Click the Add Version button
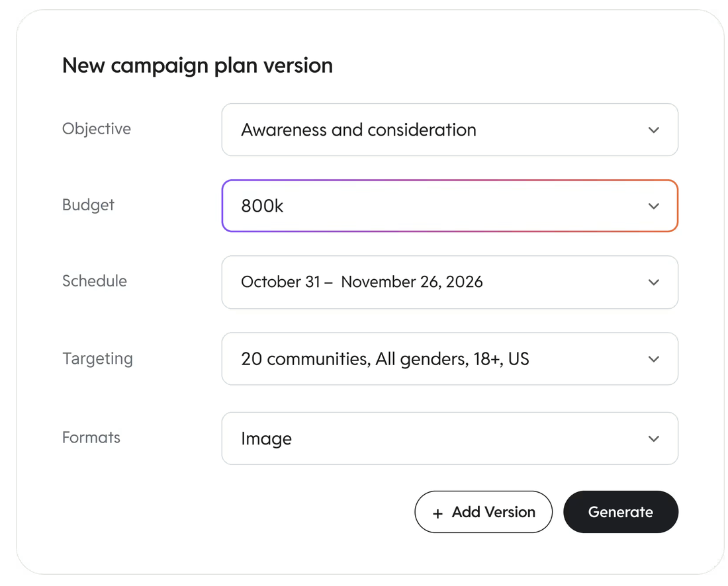728x586 pixels. tap(483, 512)
